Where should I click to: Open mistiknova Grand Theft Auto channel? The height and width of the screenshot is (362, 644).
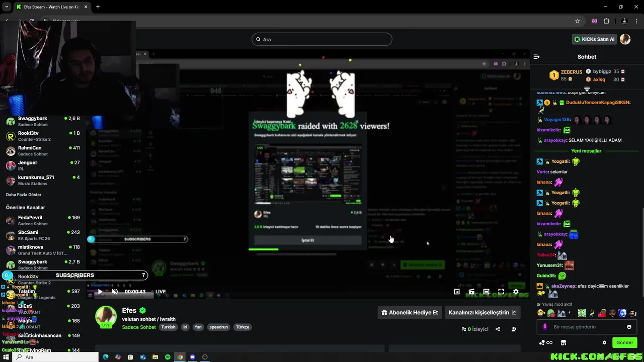pos(43,250)
